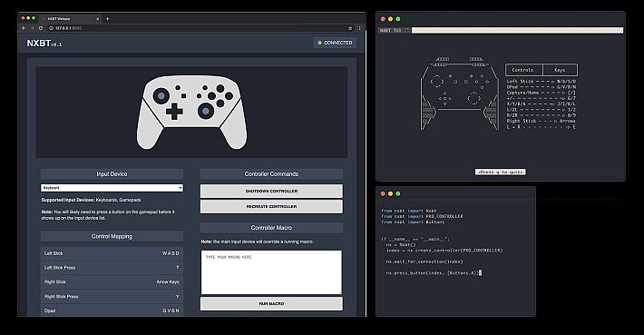Click the 'nx.press_button' code line

tap(434, 272)
